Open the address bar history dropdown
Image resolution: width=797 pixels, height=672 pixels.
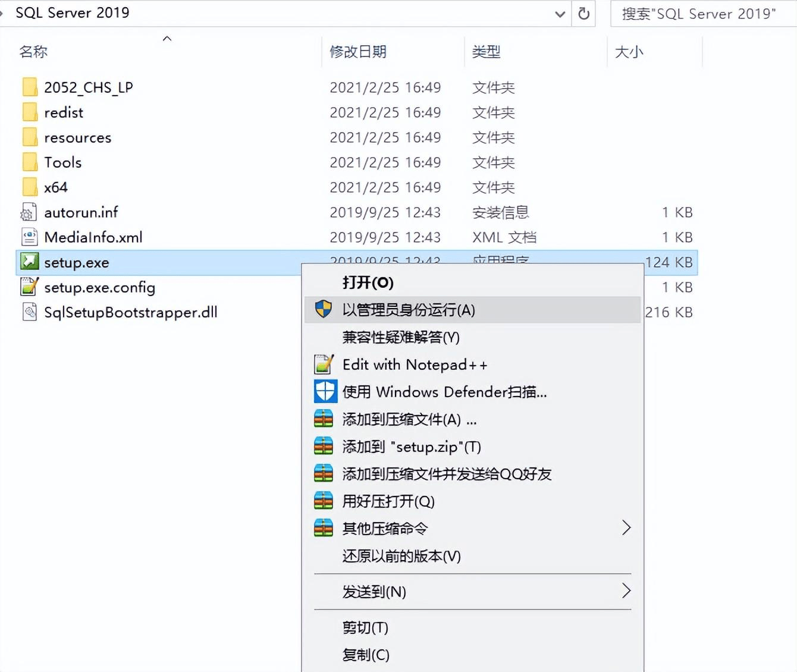pyautogui.click(x=560, y=14)
